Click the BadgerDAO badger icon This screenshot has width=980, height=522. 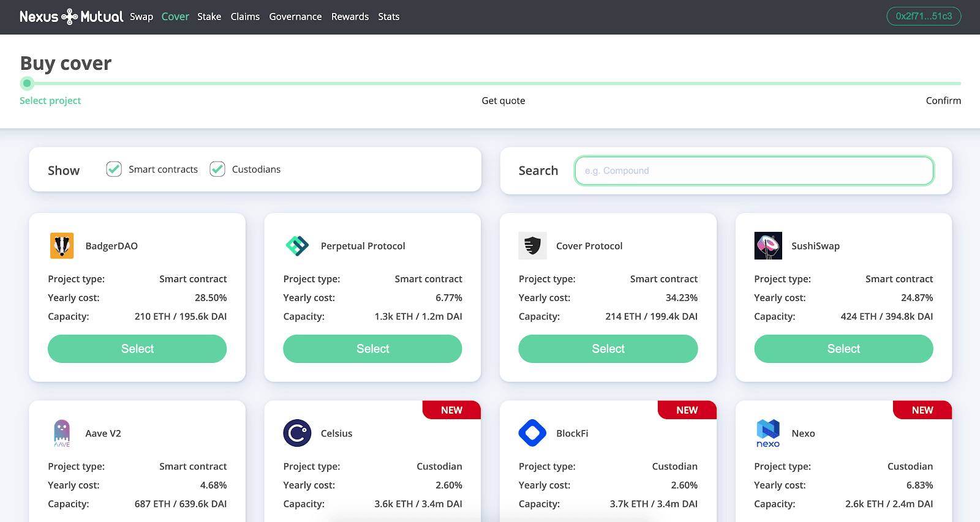pyautogui.click(x=62, y=246)
